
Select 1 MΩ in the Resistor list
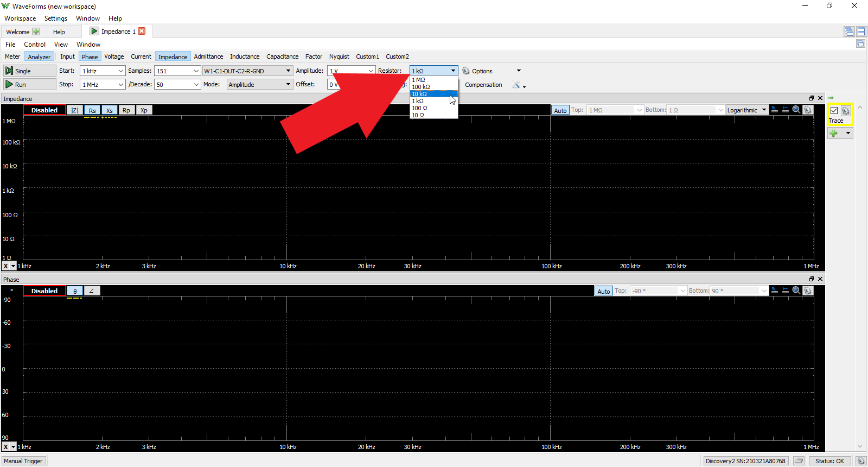pos(433,80)
